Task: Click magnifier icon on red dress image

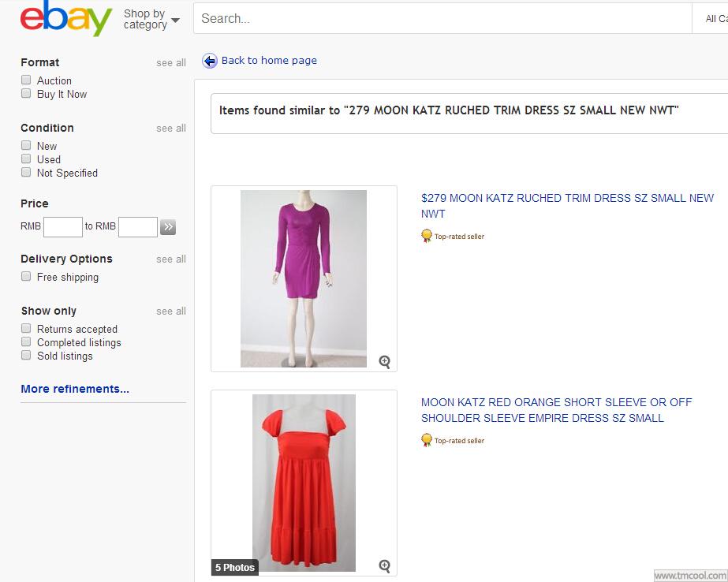Action: pyautogui.click(x=384, y=565)
